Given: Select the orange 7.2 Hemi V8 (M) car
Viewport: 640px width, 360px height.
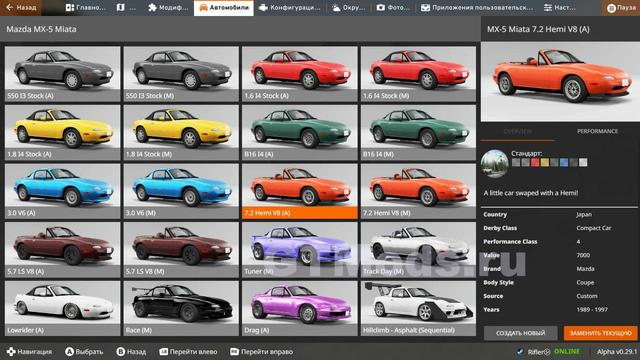Looking at the screenshot, I should (x=418, y=191).
